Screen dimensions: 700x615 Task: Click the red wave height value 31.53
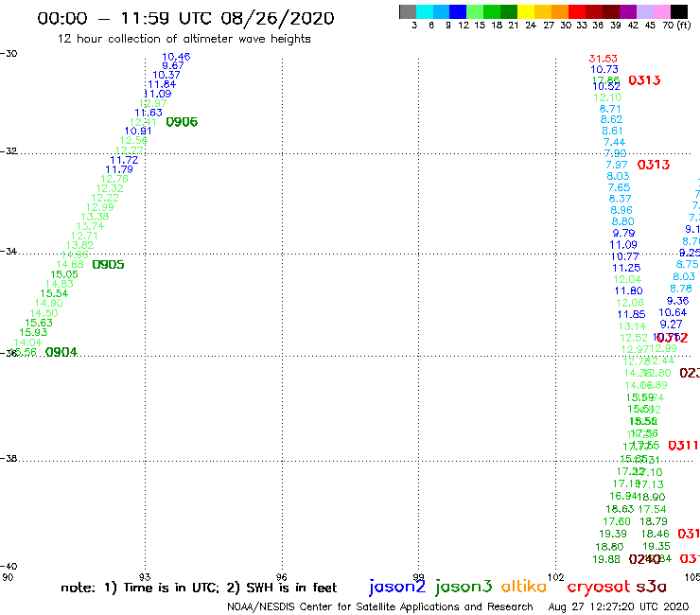(604, 59)
